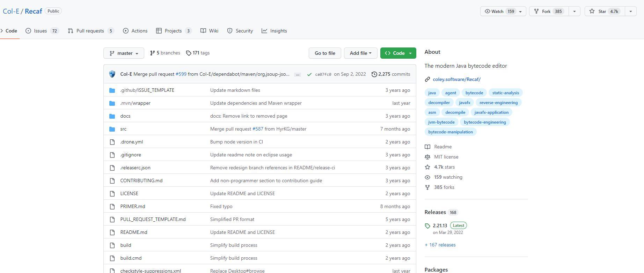This screenshot has width=644, height=273.
Task: Open the PULL_REQUEST_TEMPLATE.md file
Action: pyautogui.click(x=153, y=219)
